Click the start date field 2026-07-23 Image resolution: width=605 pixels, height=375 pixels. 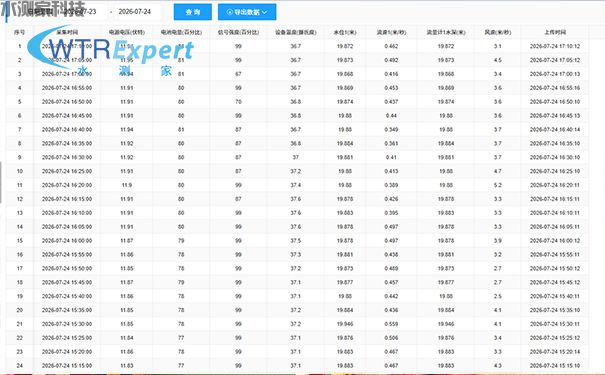pos(80,12)
